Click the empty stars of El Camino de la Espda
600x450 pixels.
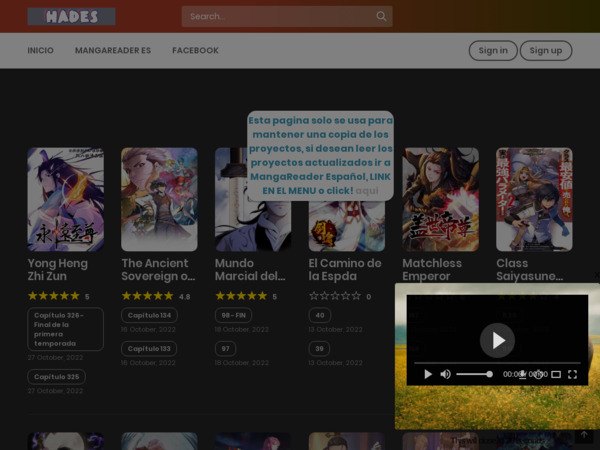click(x=335, y=296)
